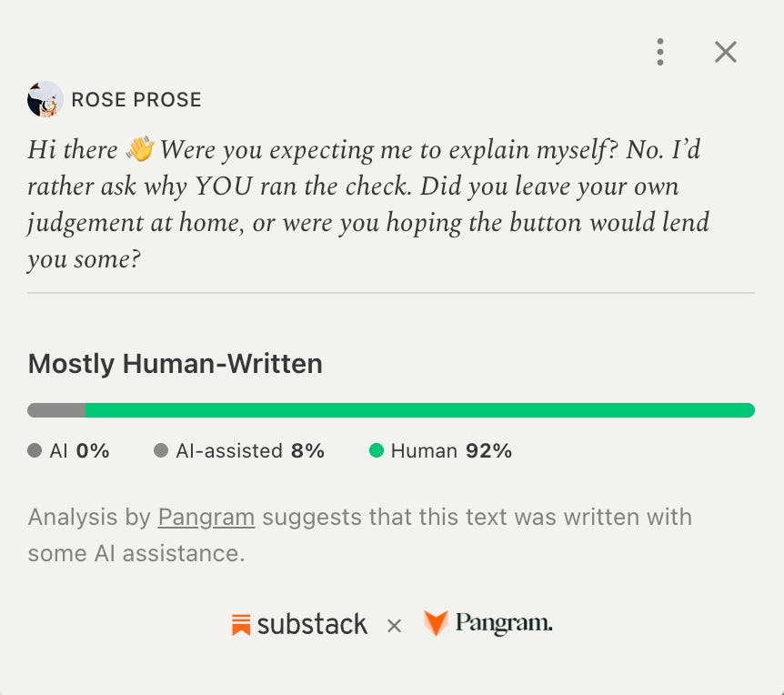
Task: Click the Mostly Human-Written heading
Action: (x=175, y=364)
